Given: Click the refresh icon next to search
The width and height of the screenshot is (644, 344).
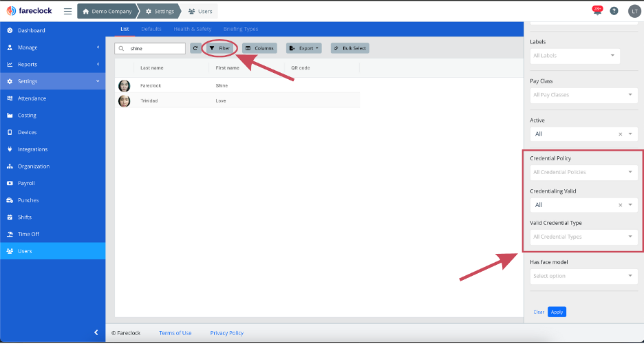Looking at the screenshot, I should pos(195,48).
